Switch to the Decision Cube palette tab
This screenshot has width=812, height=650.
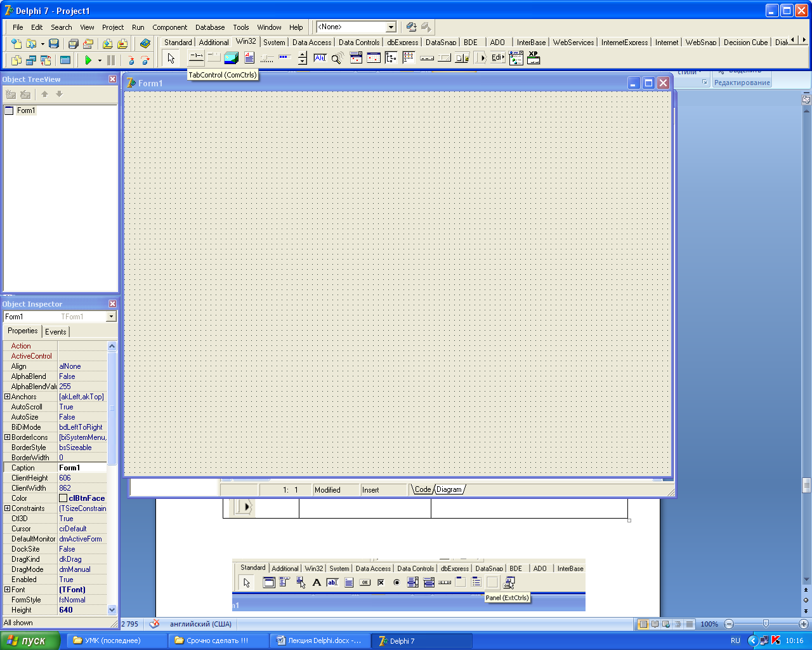tap(745, 43)
